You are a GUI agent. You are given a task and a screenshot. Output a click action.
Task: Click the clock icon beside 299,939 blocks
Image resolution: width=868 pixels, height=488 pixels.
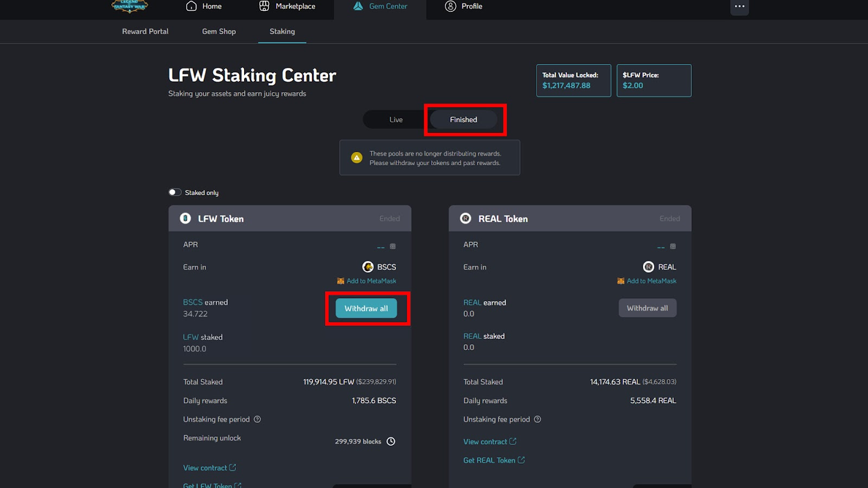pyautogui.click(x=391, y=441)
